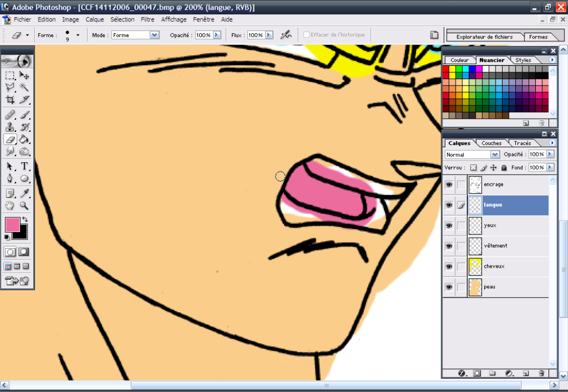568x392 pixels.
Task: Select the Crop tool
Action: tap(10, 100)
